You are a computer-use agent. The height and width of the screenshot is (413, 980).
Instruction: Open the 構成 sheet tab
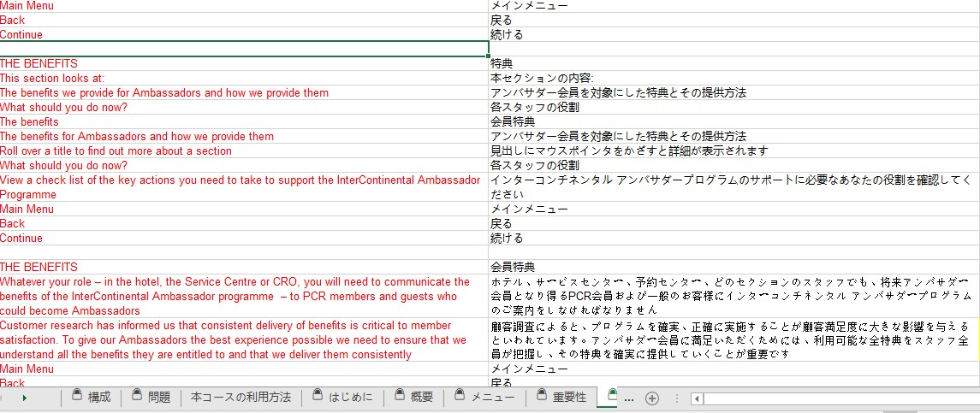coord(92,397)
